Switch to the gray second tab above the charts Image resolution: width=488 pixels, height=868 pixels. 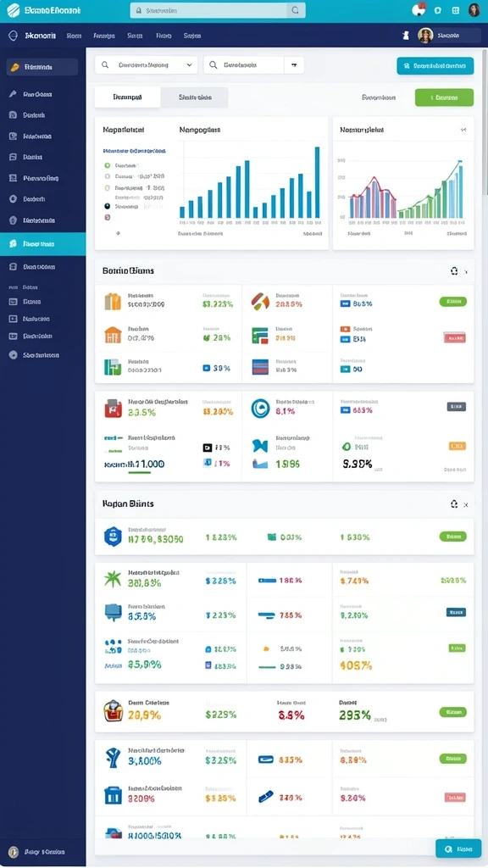click(x=194, y=97)
